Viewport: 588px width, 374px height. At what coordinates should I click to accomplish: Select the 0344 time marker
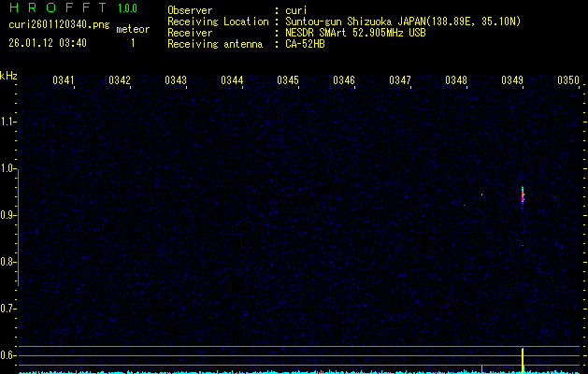click(x=232, y=80)
